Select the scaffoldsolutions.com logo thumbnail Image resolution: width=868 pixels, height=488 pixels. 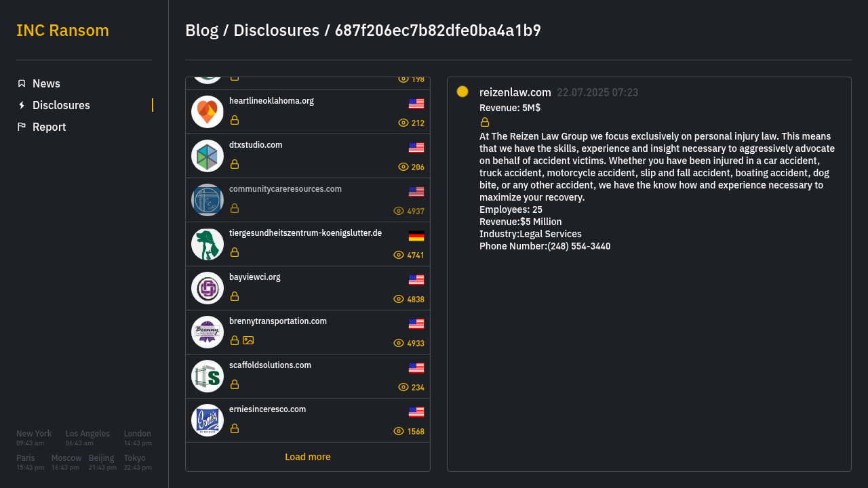pos(208,376)
